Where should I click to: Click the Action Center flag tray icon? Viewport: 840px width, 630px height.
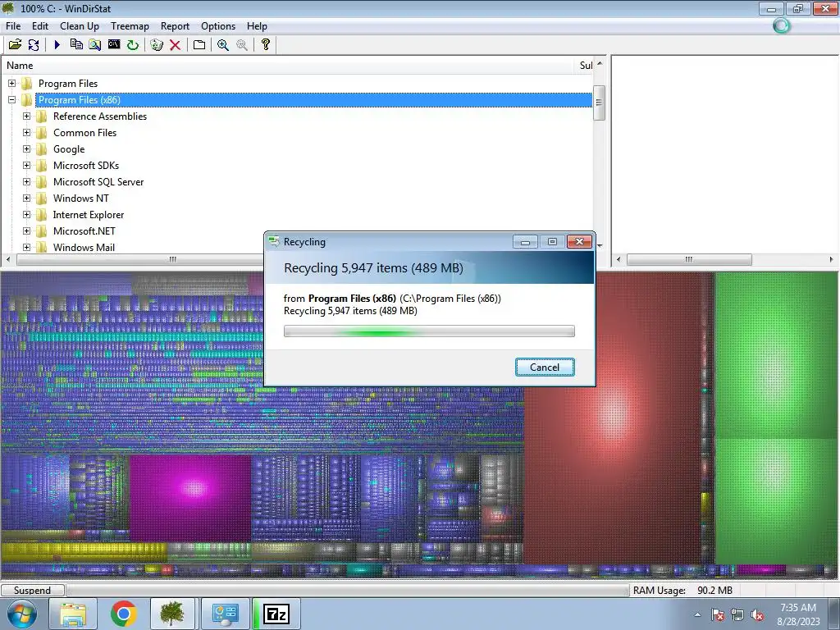pos(717,614)
